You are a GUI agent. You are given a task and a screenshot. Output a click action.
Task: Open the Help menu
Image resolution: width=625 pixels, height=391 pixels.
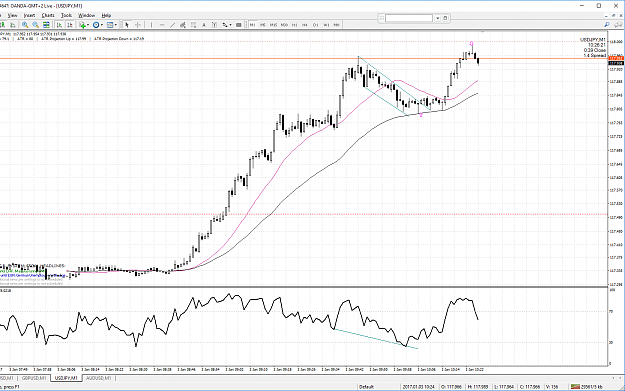(106, 15)
